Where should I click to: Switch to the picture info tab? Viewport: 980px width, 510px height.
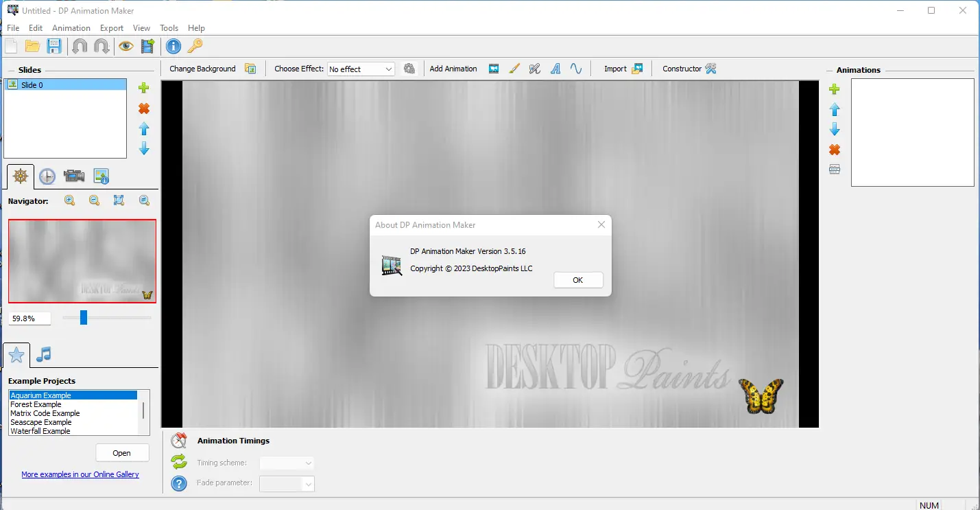click(101, 176)
